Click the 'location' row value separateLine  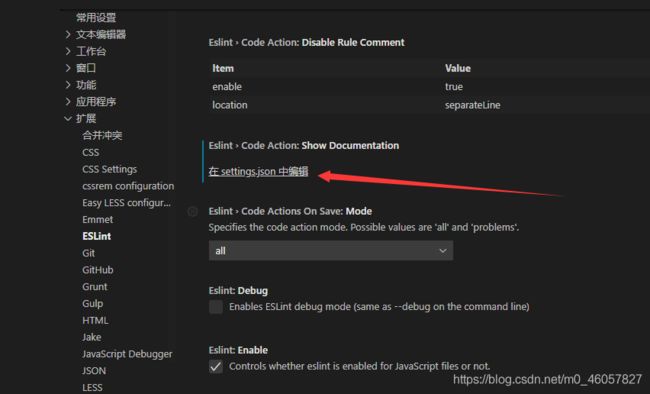click(x=473, y=105)
